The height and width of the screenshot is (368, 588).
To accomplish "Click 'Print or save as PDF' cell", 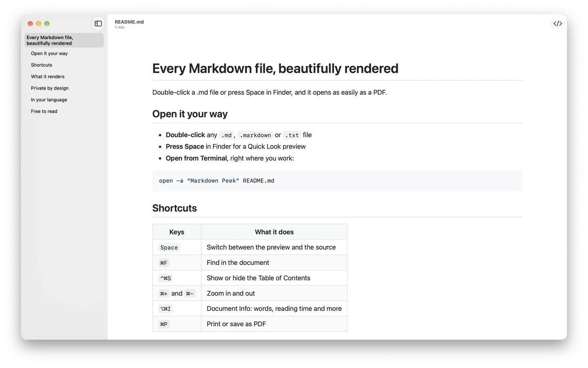I will (274, 324).
